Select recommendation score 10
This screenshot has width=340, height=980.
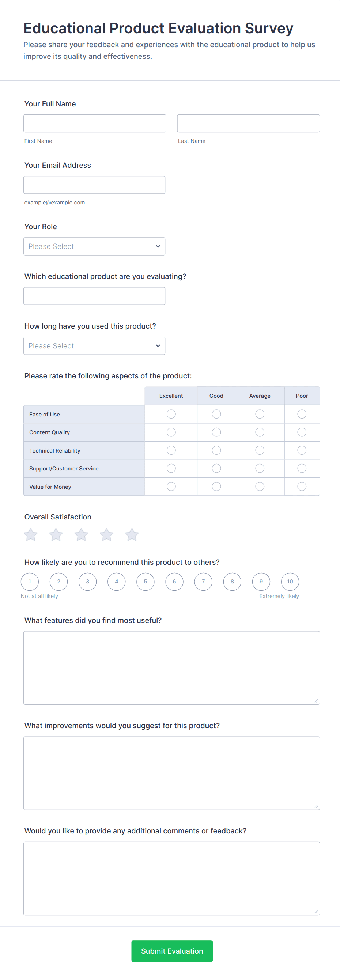click(290, 581)
